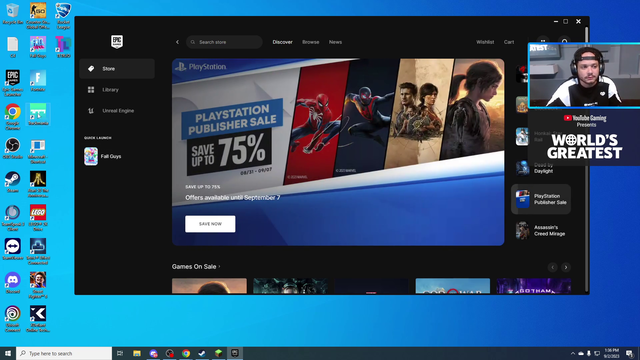Click the Search store input field
640x360 pixels.
[x=224, y=42]
